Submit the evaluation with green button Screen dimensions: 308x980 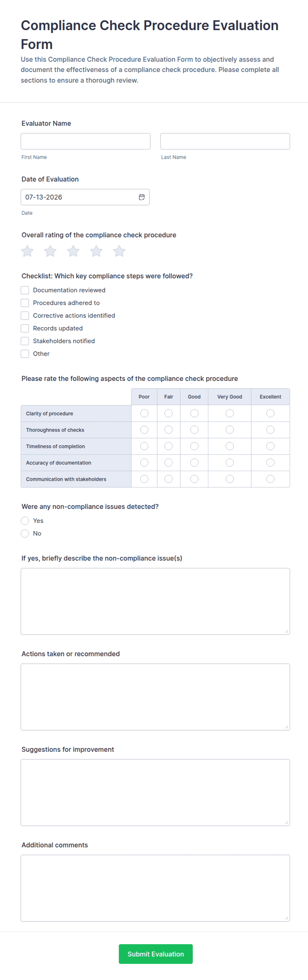156,954
